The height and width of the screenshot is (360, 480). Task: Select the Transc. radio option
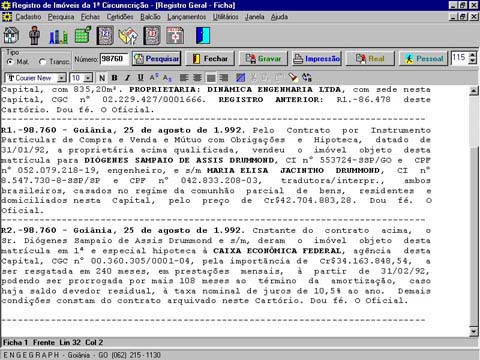pos(42,62)
